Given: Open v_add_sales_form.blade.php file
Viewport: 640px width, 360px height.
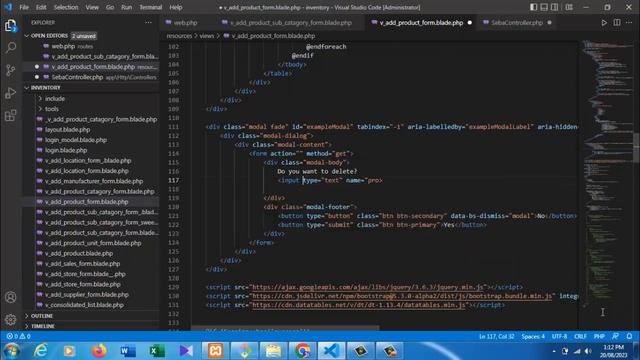Looking at the screenshot, I should pyautogui.click(x=82, y=264).
